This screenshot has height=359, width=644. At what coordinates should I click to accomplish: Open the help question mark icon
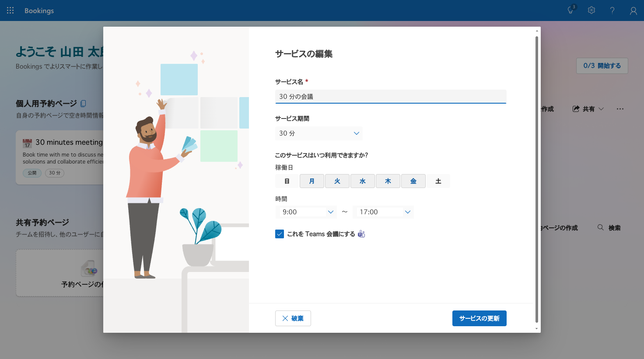[612, 10]
